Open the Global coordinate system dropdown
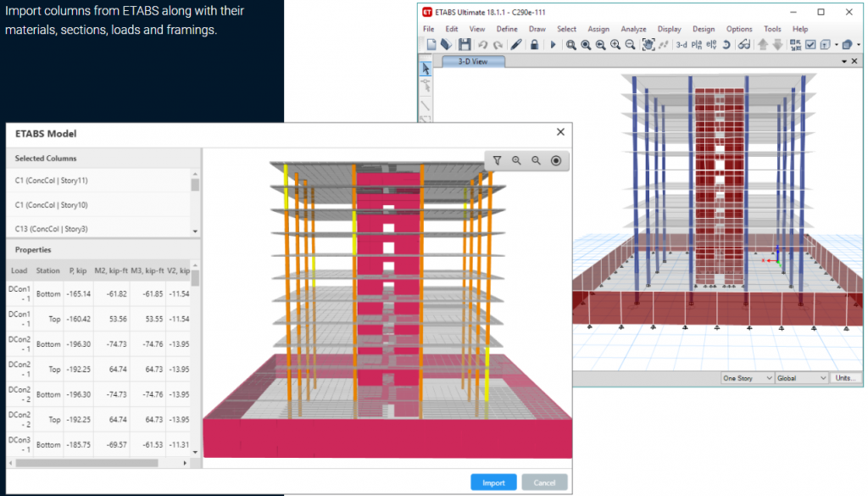This screenshot has height=496, width=868. pos(801,378)
